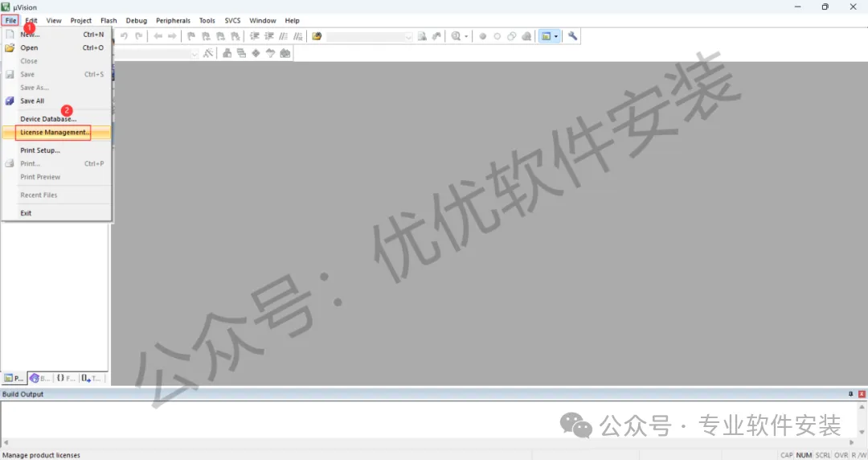Click Build Output horizontal scroll left arrow
This screenshot has height=460, width=868.
coord(6,442)
